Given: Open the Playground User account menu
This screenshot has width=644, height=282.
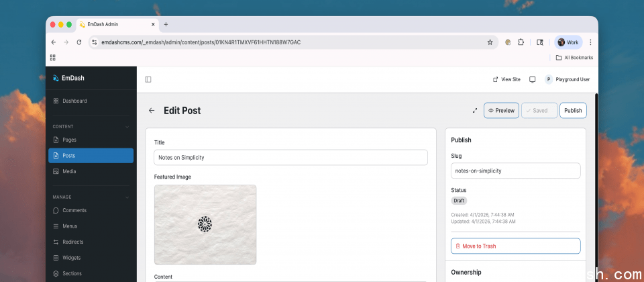Looking at the screenshot, I should pyautogui.click(x=568, y=79).
